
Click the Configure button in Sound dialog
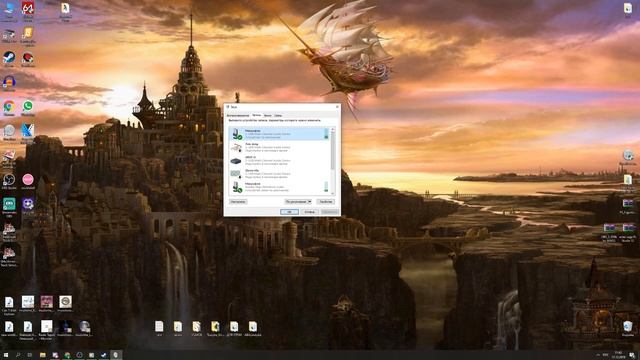tap(238, 202)
